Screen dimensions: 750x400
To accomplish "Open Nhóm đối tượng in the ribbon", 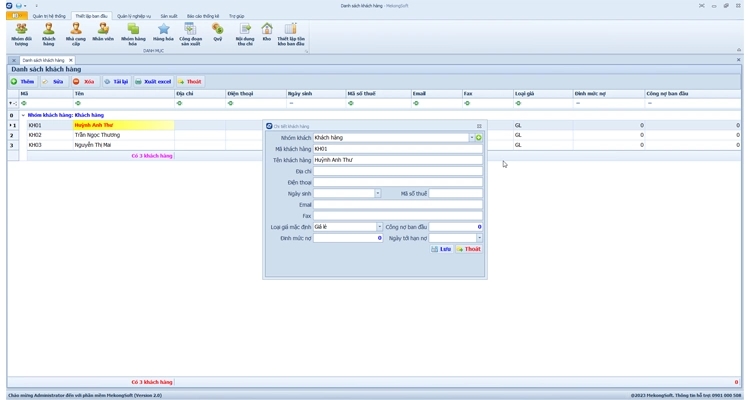I will click(x=21, y=33).
